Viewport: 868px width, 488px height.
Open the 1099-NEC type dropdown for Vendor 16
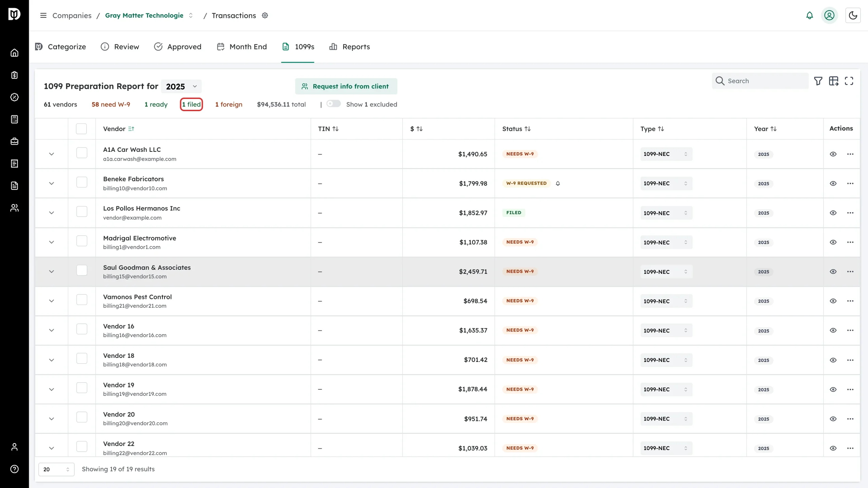click(666, 330)
